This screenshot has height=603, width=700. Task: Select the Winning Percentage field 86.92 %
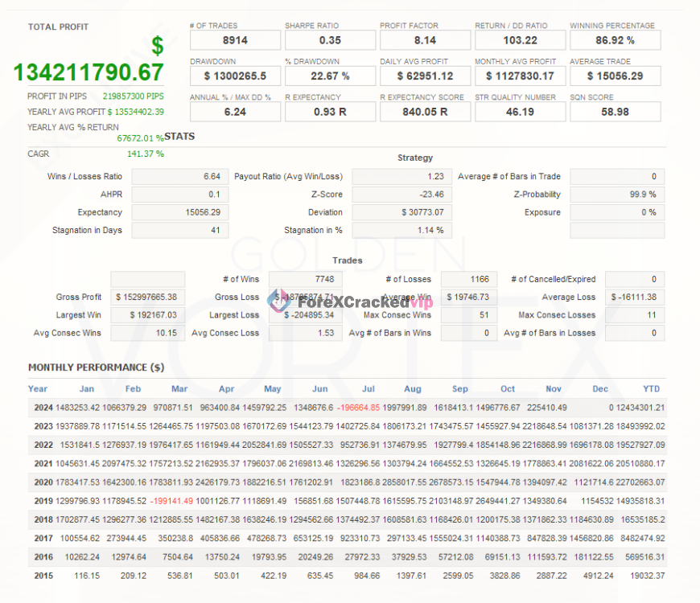click(615, 39)
